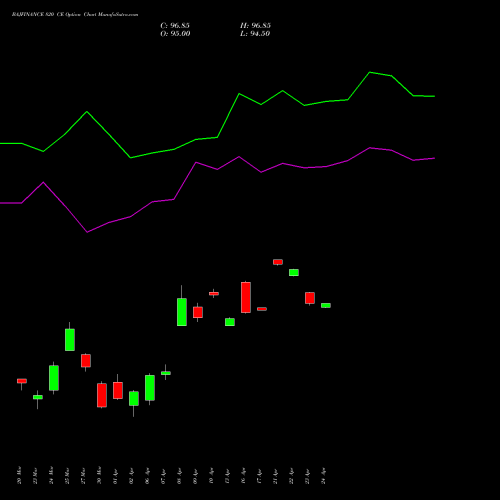Select the red candlestick for 27 Mar
Image resolution: width=500 pixels, height=500 pixels.
coord(86,361)
